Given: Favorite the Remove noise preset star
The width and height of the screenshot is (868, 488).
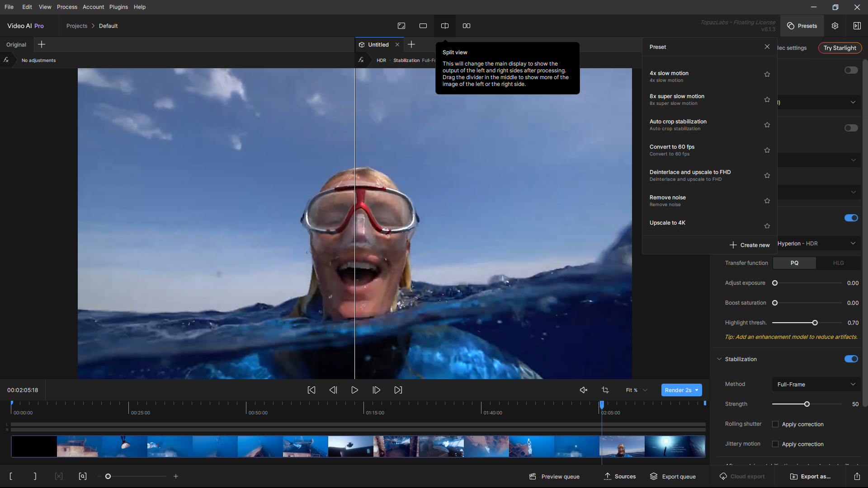Looking at the screenshot, I should pyautogui.click(x=767, y=201).
